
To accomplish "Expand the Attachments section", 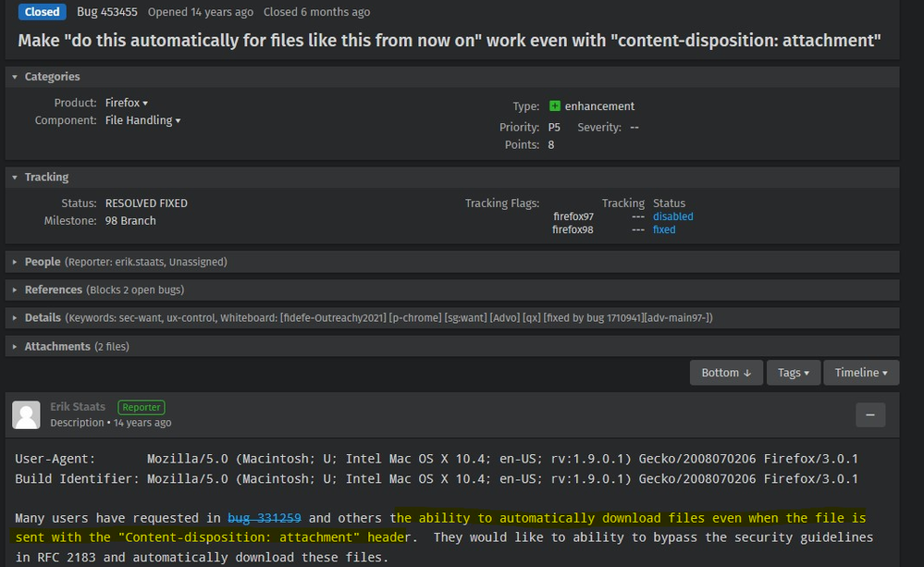I will [x=16, y=346].
